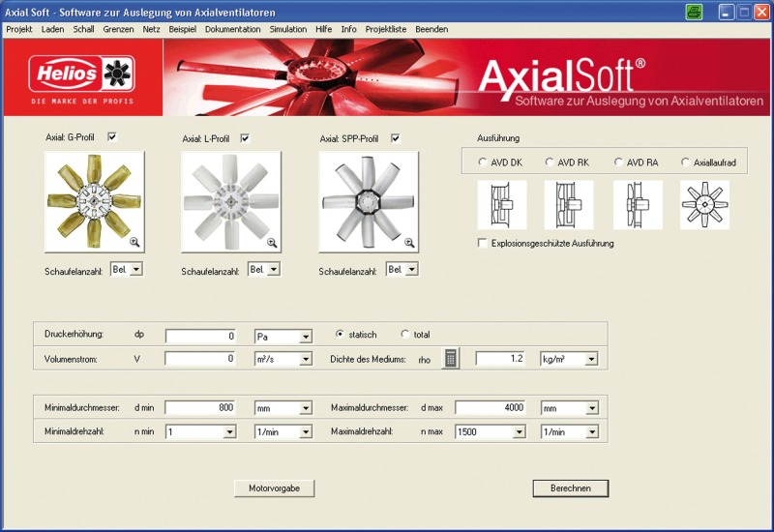Click the d min field showing 800
The height and width of the screenshot is (532, 774).
coord(200,407)
